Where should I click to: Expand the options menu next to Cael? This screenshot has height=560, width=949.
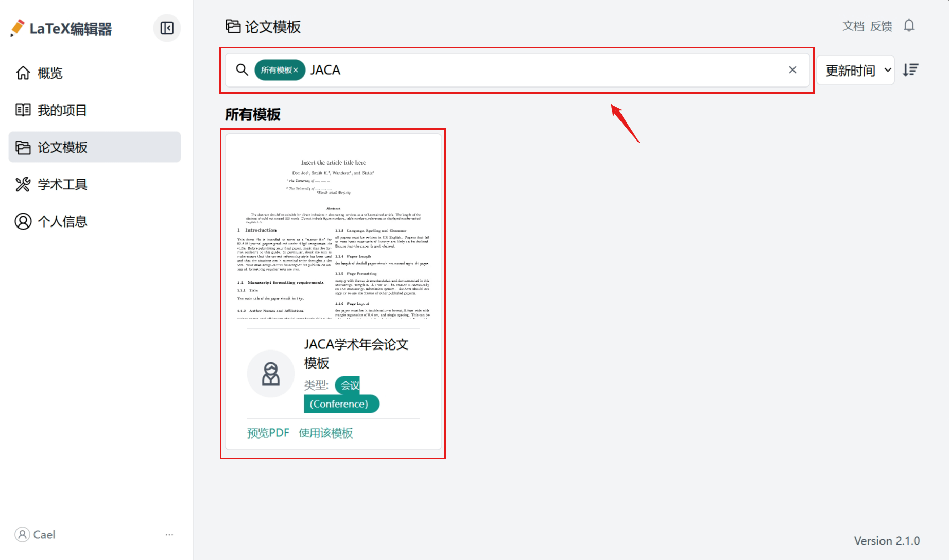169,535
